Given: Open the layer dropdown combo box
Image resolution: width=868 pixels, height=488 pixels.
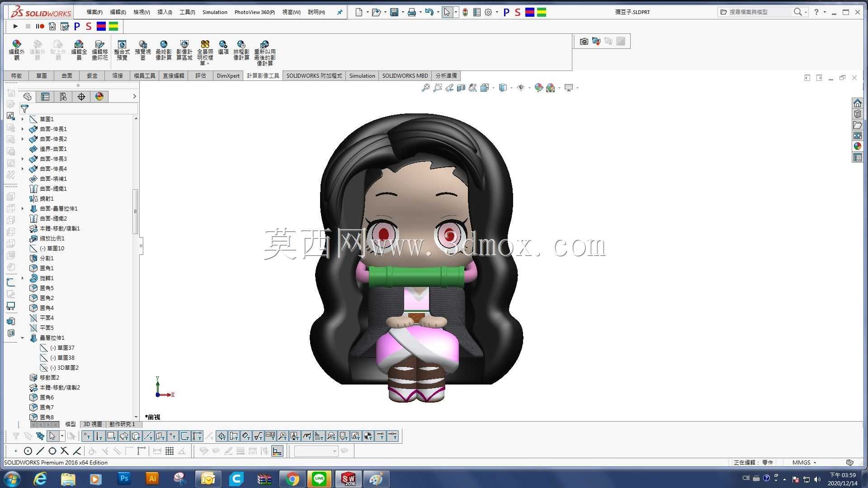Looking at the screenshot, I should tap(316, 450).
